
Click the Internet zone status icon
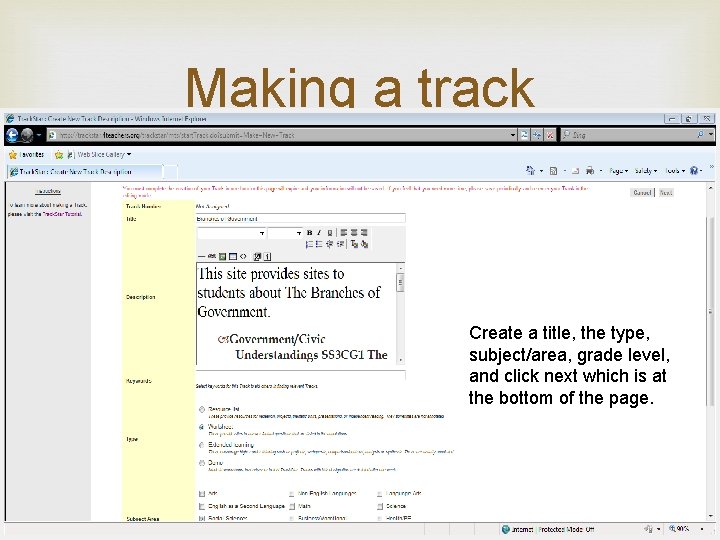pyautogui.click(x=506, y=529)
